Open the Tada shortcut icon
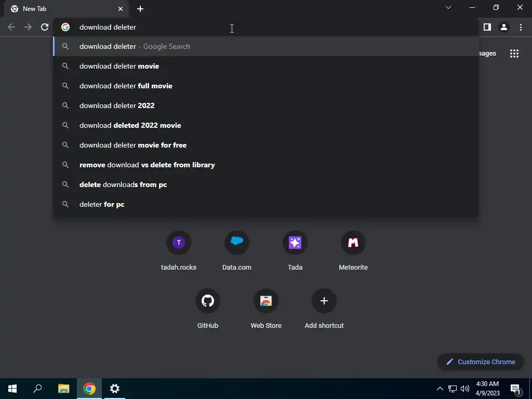The width and height of the screenshot is (532, 399). click(295, 243)
